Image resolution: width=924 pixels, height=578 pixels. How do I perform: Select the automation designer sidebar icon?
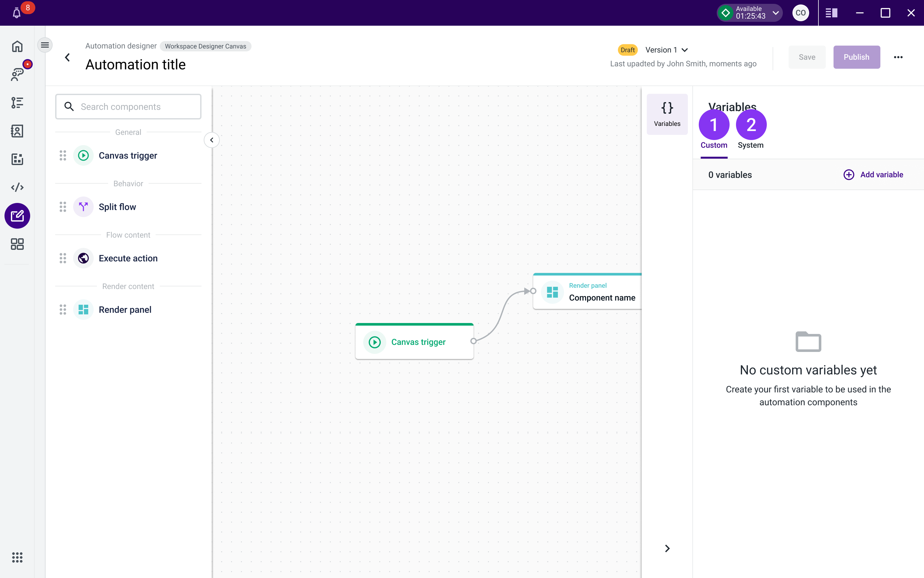(17, 216)
